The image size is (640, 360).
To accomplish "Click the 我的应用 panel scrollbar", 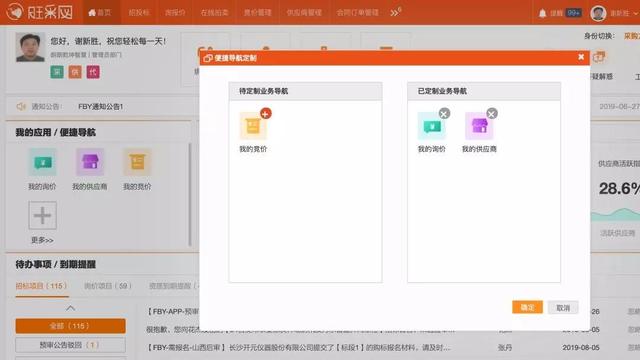I will point(190,195).
